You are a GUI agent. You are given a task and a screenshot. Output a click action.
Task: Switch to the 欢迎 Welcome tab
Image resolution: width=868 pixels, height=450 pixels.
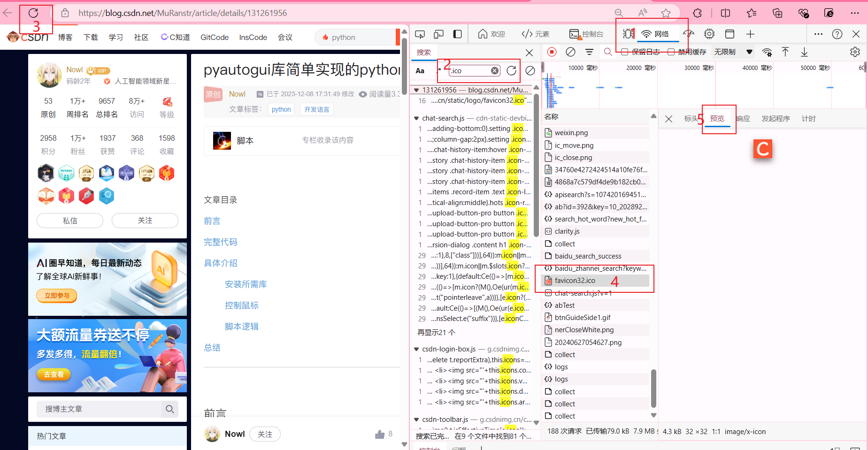pos(492,34)
